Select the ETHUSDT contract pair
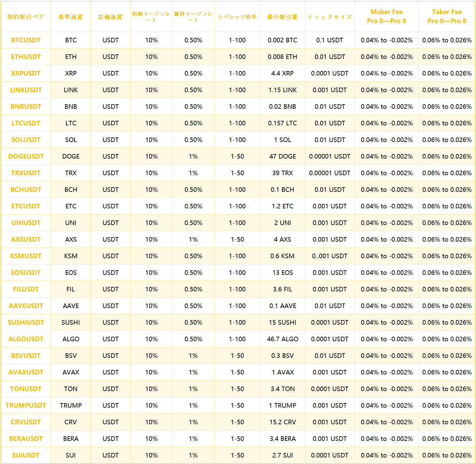Image resolution: width=476 pixels, height=464 pixels. pyautogui.click(x=26, y=57)
